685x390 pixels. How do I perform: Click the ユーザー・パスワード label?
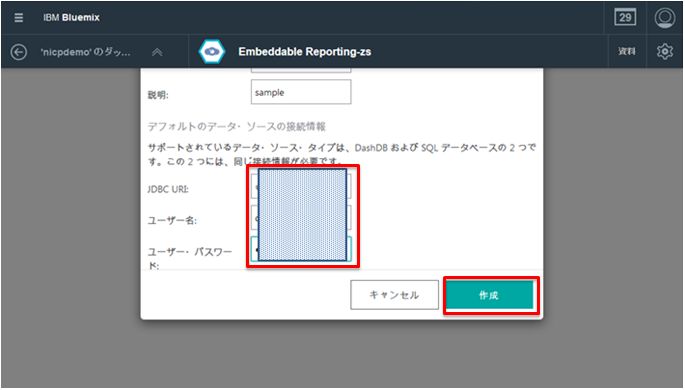[190, 258]
